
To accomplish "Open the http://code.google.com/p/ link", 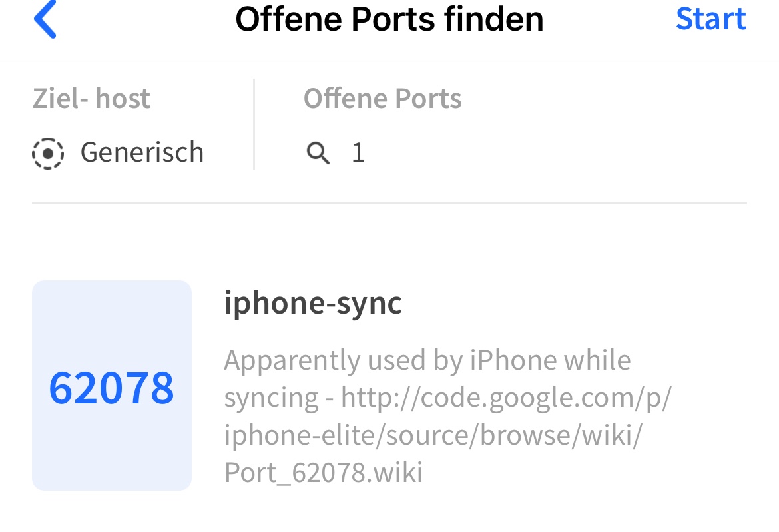I will click(x=506, y=398).
